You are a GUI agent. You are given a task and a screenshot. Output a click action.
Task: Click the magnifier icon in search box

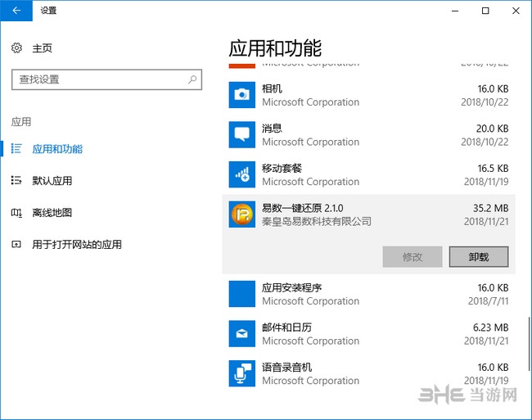(192, 79)
